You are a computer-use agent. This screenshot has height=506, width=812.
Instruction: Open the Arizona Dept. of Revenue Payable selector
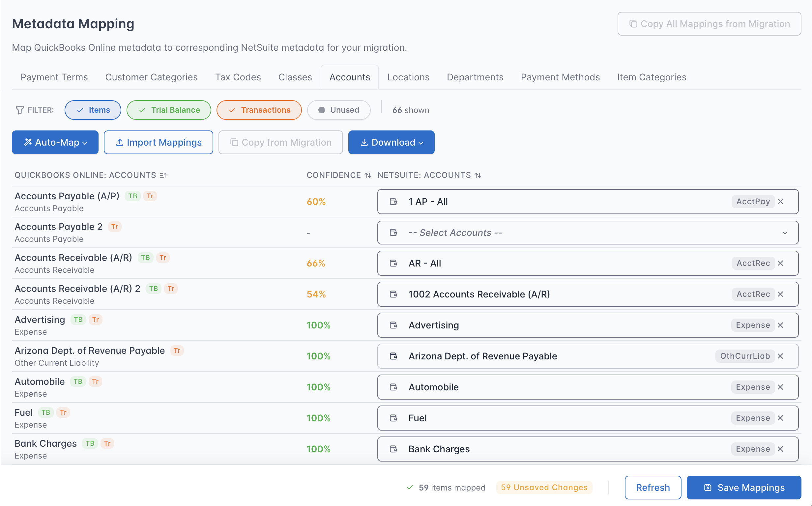(x=588, y=356)
